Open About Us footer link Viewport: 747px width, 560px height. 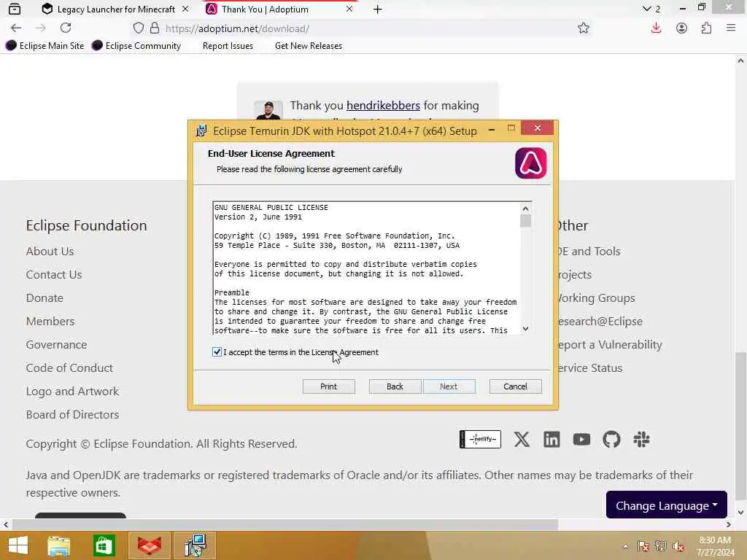coord(50,251)
